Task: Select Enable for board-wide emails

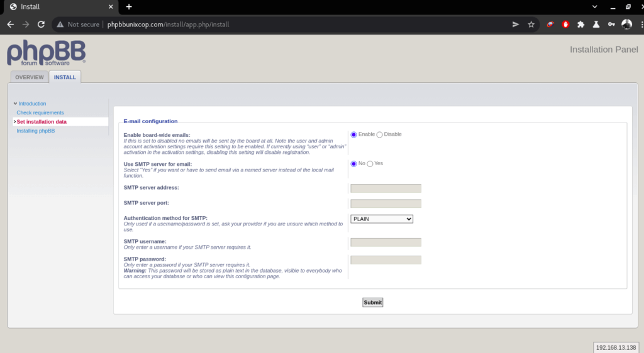Action: coord(353,135)
